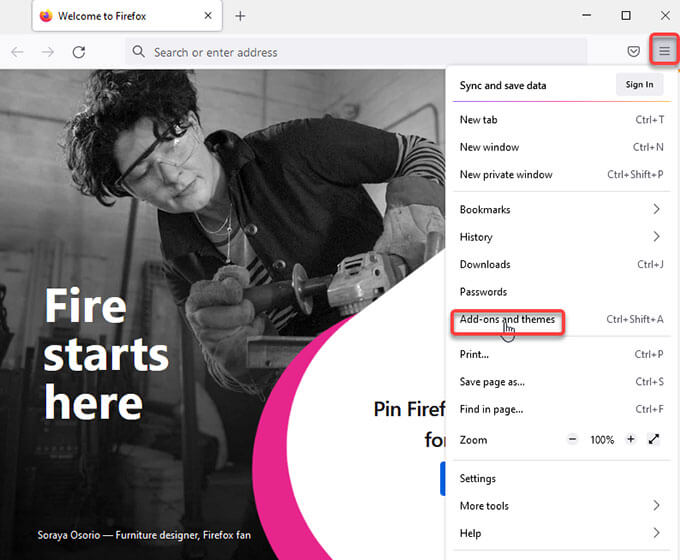Click the Save to Pocket icon

pos(633,51)
